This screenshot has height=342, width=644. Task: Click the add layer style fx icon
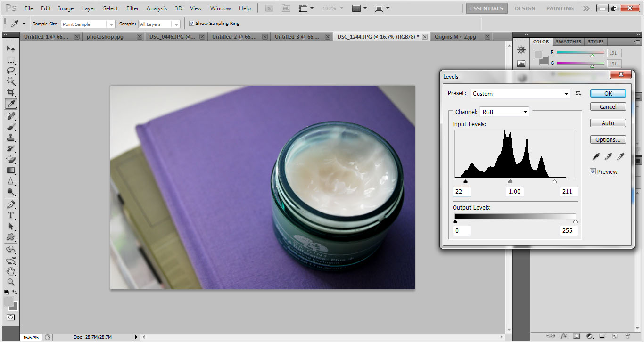[564, 336]
